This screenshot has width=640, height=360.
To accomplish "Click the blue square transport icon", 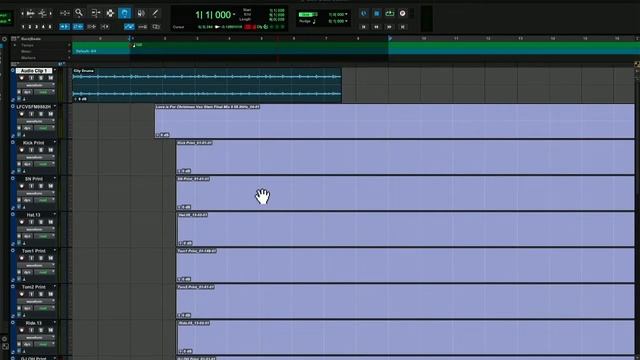I will (377, 13).
